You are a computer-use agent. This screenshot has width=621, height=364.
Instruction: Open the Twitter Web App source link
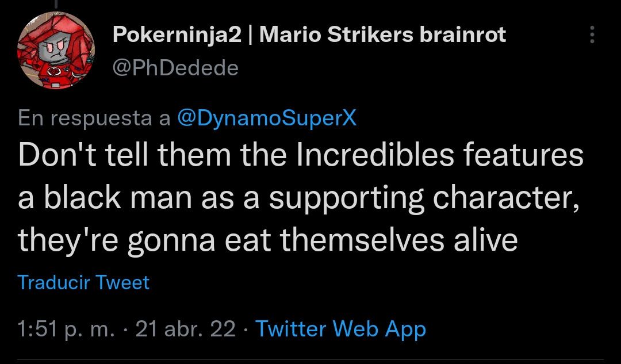coord(340,329)
